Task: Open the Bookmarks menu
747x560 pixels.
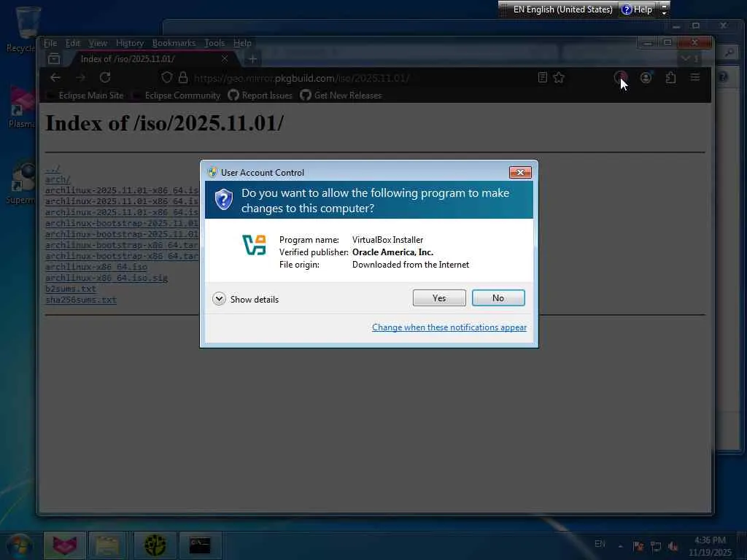Action: [x=174, y=43]
